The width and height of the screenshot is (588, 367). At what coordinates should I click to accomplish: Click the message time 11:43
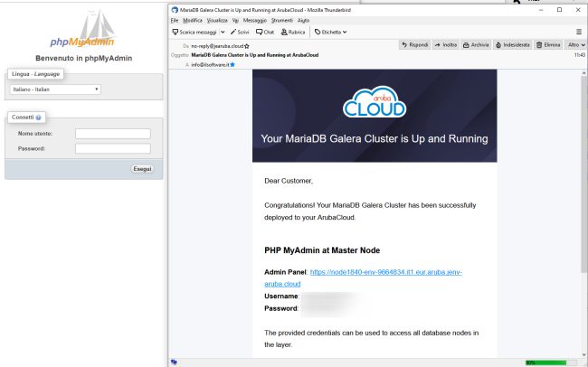pos(579,55)
